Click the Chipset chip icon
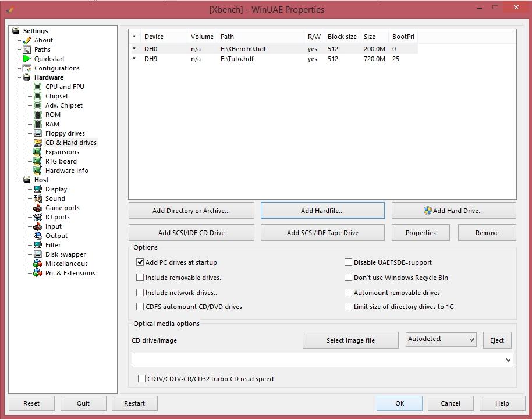The image size is (532, 419). click(38, 96)
